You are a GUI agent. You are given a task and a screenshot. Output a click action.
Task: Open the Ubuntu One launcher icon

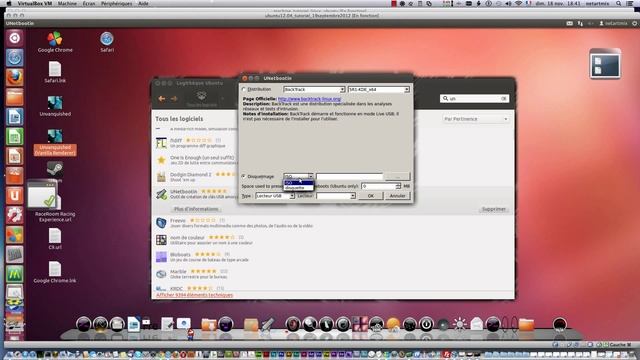click(14, 195)
